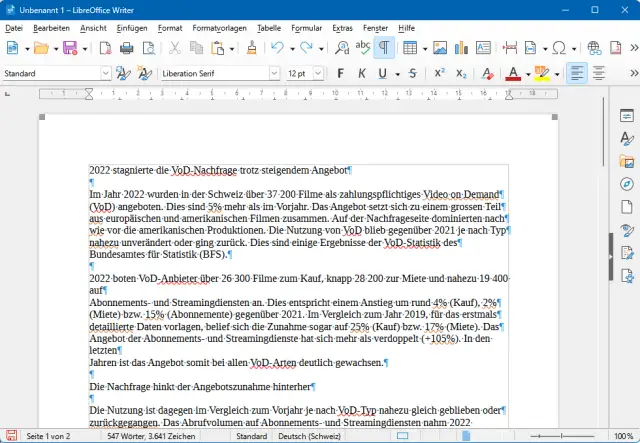The image size is (640, 443).
Task: Open the Formatvorlagen menu
Action: pos(217,28)
